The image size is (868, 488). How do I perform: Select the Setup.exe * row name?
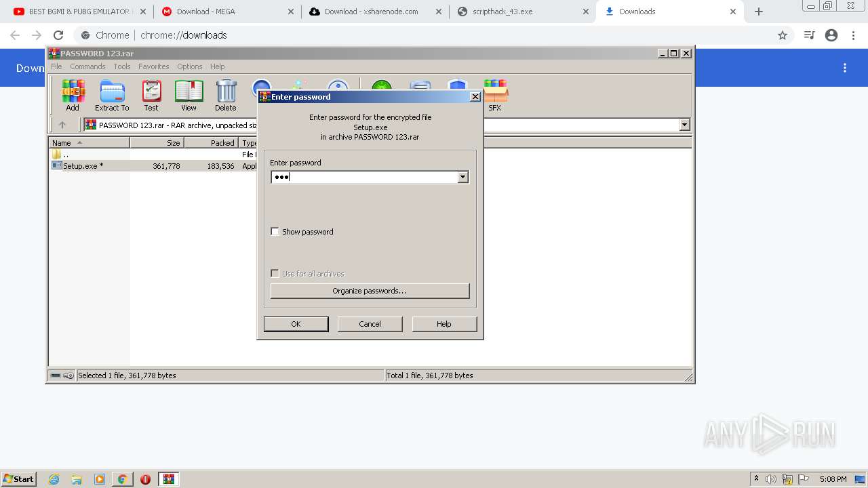[x=83, y=166]
